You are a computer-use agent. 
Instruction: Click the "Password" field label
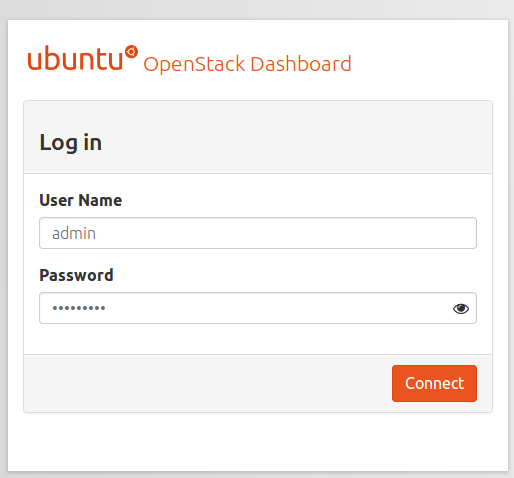pos(76,275)
